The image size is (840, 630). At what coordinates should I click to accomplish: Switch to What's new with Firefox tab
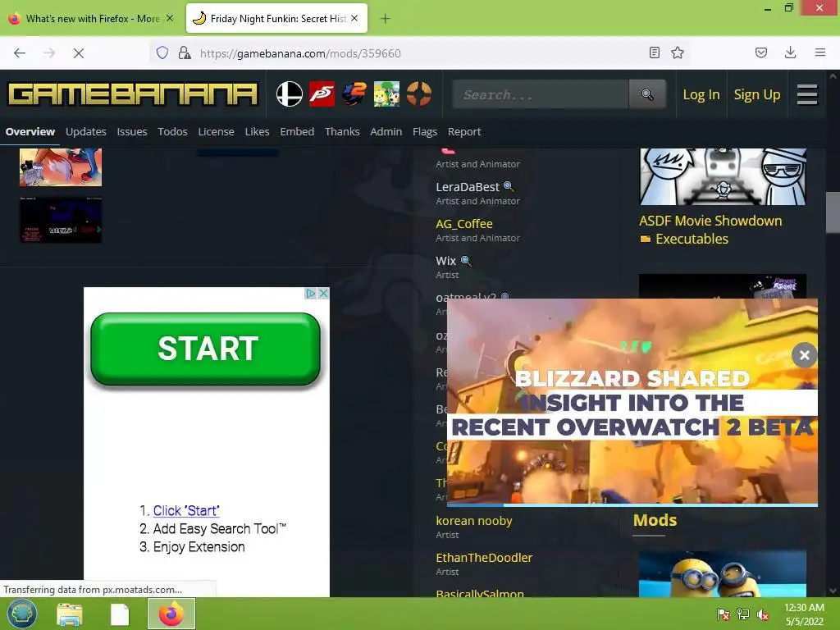pos(92,19)
